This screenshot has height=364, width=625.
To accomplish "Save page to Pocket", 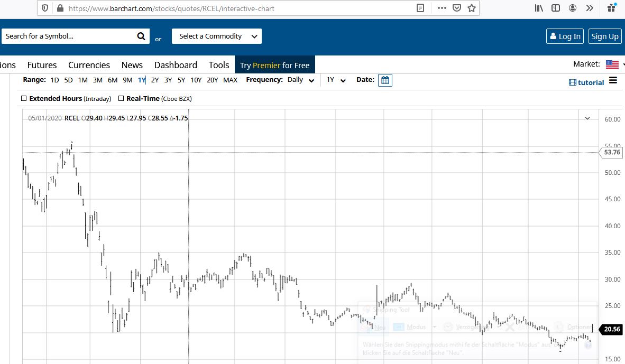I will click(x=457, y=8).
